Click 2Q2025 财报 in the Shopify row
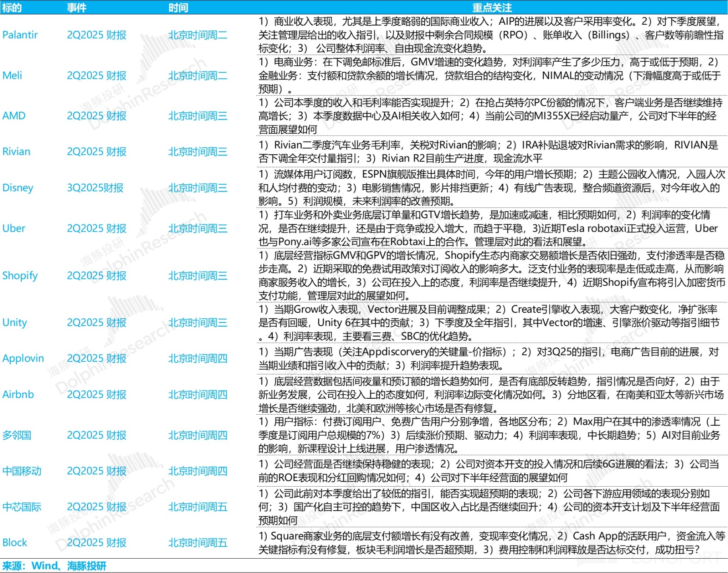Image resolution: width=728 pixels, height=573 pixels. point(97,275)
